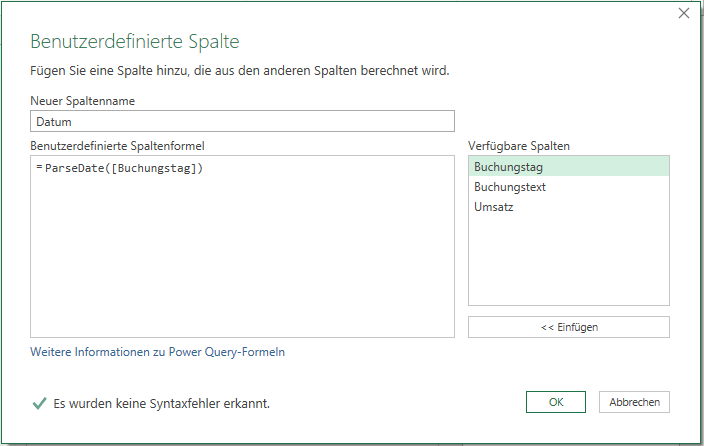Click the Benutzerdefinierte Spaltenformel label
Screen dimensions: 704x446
pyautogui.click(x=117, y=146)
